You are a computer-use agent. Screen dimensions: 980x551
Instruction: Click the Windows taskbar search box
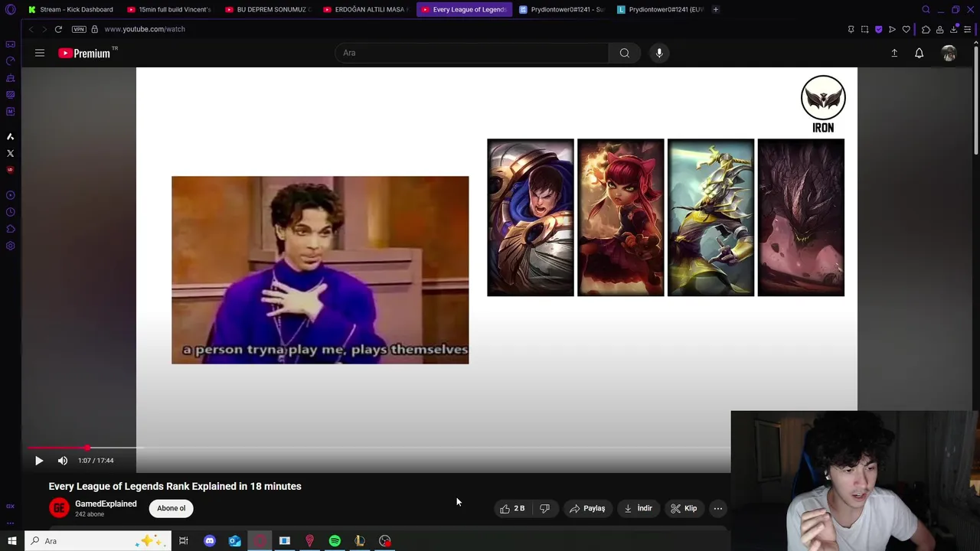pos(97,541)
